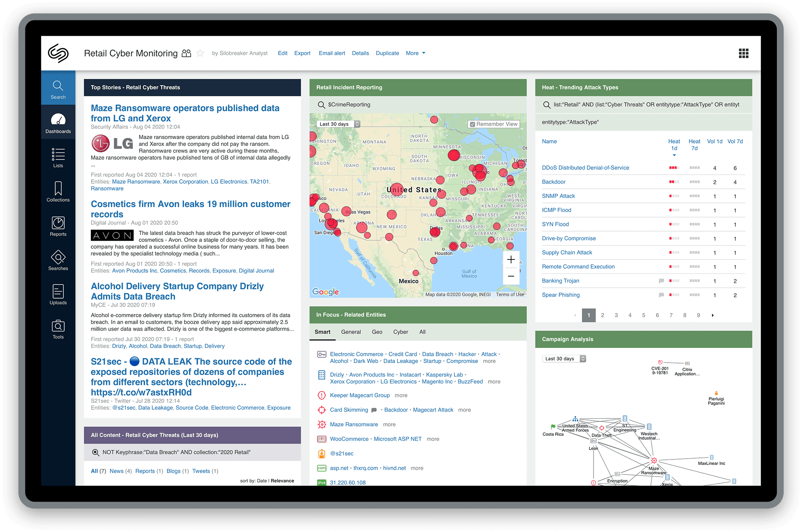This screenshot has width=802, height=532.
Task: Open Search in the sidebar
Action: pos(58,88)
